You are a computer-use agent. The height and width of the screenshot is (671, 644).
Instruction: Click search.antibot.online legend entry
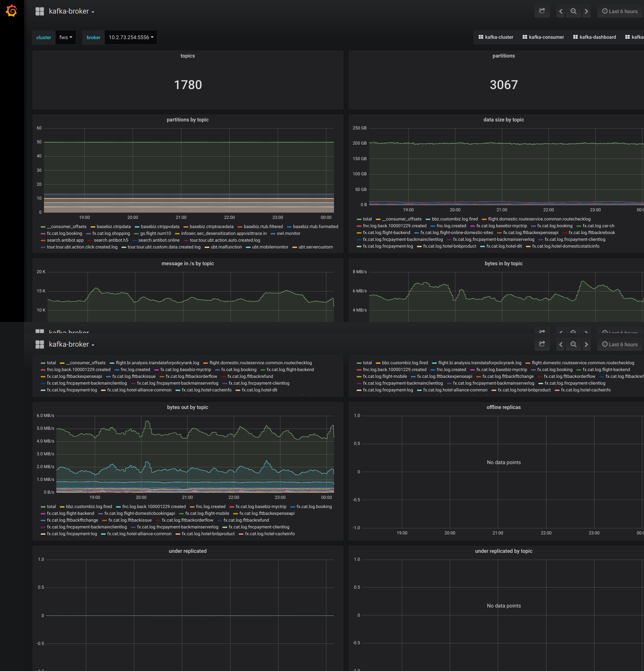(x=159, y=240)
